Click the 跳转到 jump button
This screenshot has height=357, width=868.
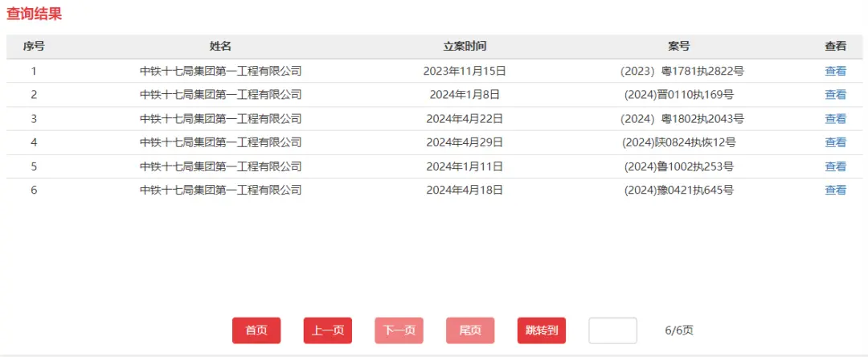click(542, 330)
